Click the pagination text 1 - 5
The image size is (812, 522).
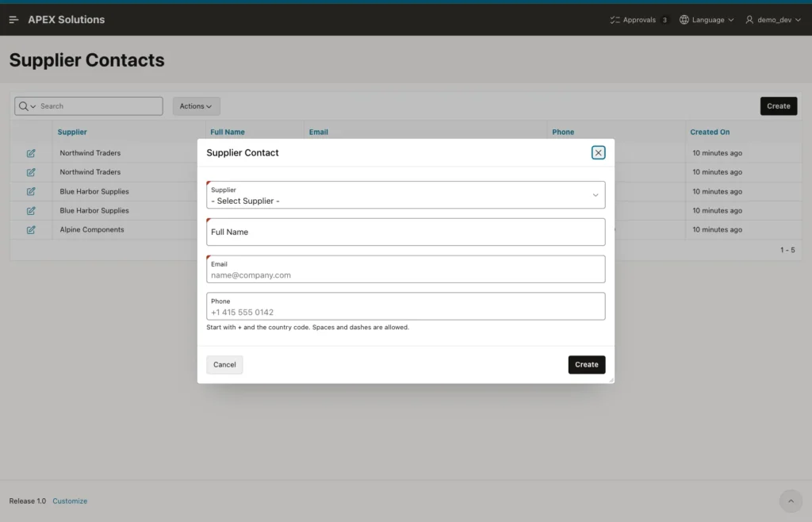787,250
